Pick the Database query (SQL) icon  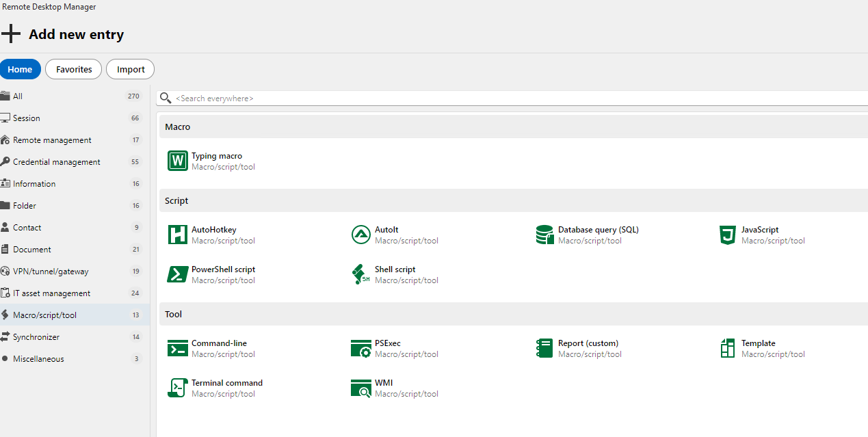click(544, 235)
